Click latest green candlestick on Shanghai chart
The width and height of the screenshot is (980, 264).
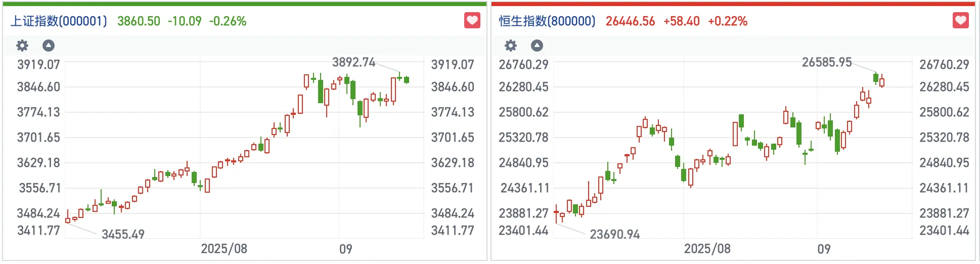pos(407,80)
